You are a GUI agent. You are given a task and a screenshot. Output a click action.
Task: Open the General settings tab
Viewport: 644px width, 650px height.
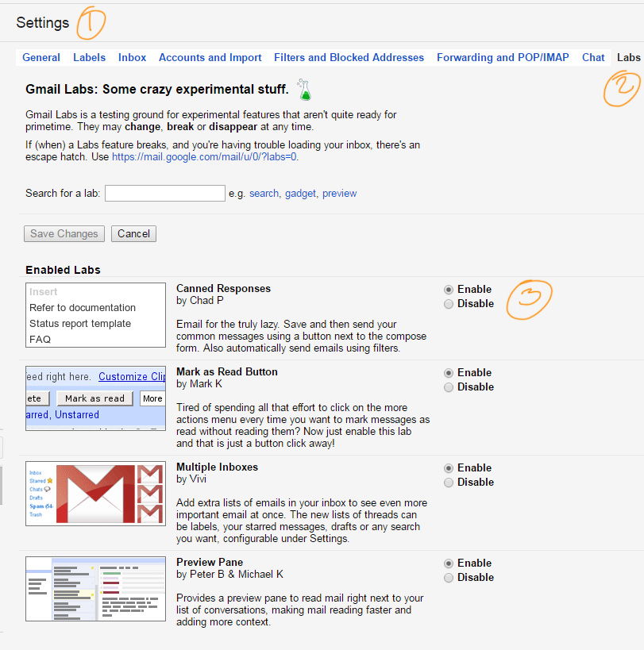(41, 57)
